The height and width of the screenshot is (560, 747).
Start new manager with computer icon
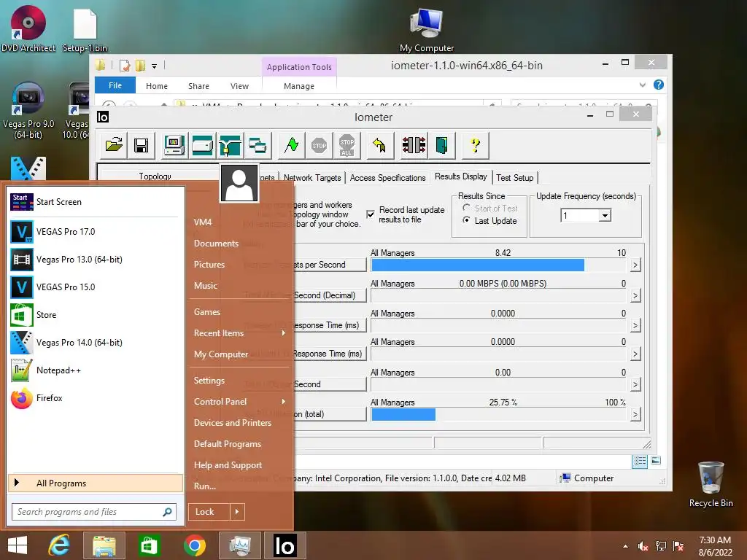174,145
